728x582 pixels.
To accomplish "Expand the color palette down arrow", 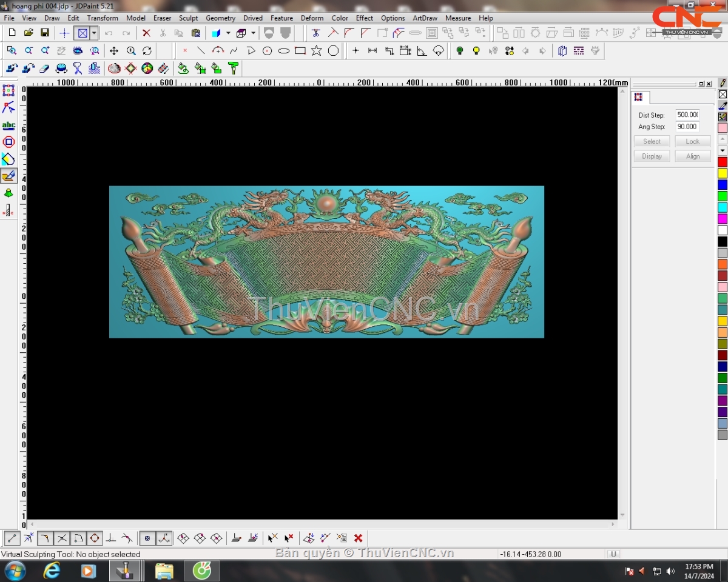I will (723, 150).
